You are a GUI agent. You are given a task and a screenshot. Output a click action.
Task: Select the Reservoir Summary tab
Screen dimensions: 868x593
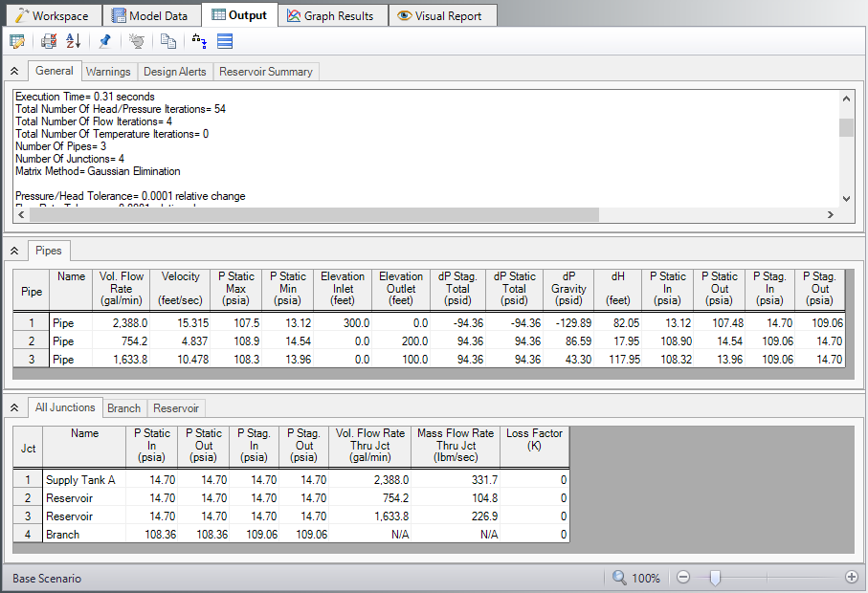click(265, 72)
